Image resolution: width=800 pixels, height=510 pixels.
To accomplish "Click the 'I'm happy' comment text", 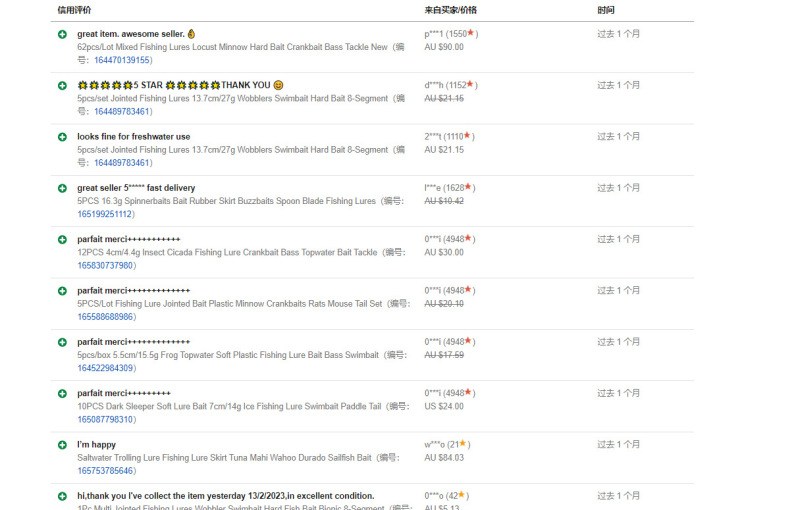I will [x=96, y=445].
